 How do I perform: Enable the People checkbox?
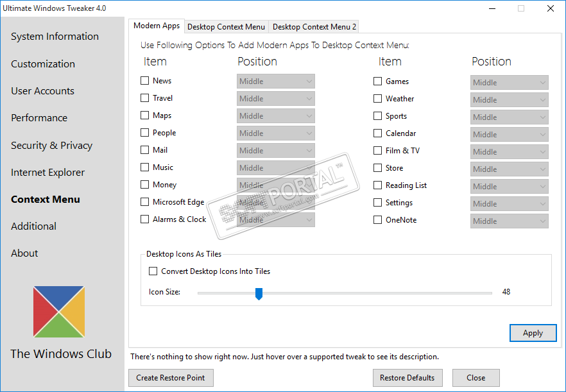click(145, 132)
